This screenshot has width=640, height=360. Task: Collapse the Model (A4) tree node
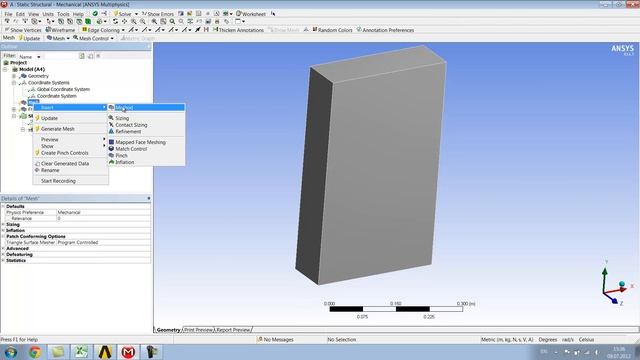5,69
